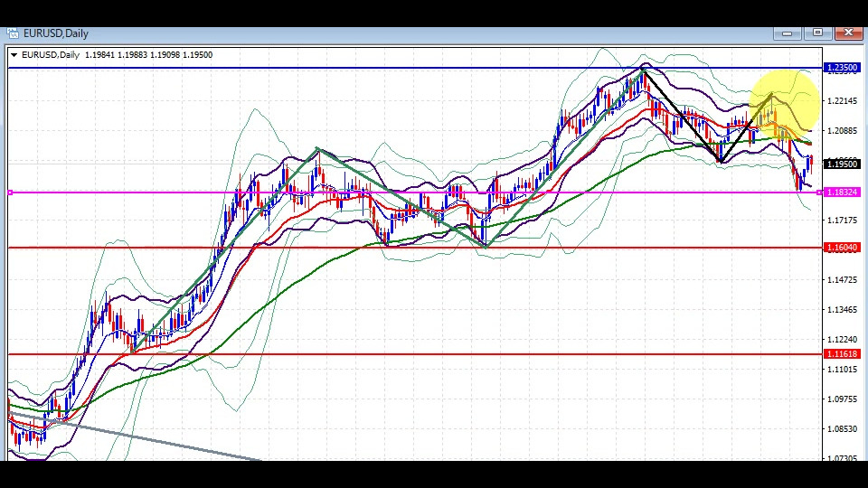
Task: Expand the triangle beside the EURUSD,Daily chart label
Action: tap(14, 55)
